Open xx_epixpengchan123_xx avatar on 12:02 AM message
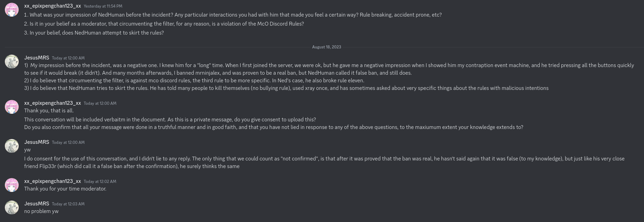Image resolution: width=644 pixels, height=222 pixels. [x=12, y=185]
